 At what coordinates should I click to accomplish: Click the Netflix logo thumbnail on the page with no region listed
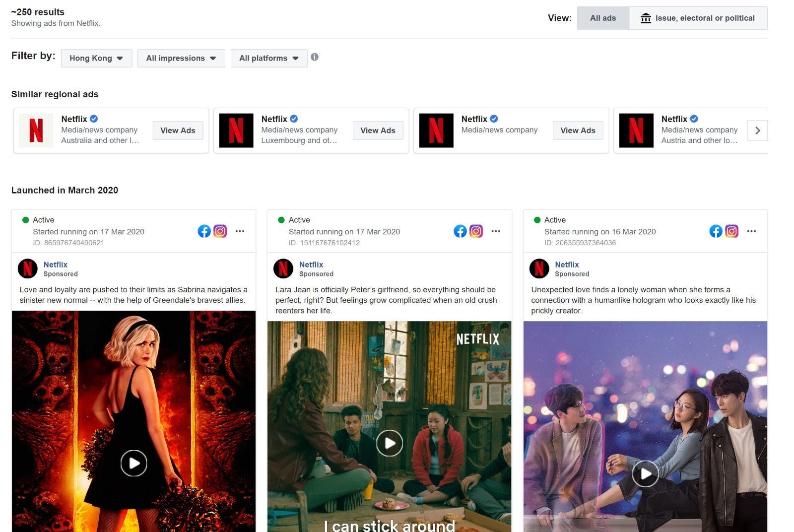[x=436, y=131]
